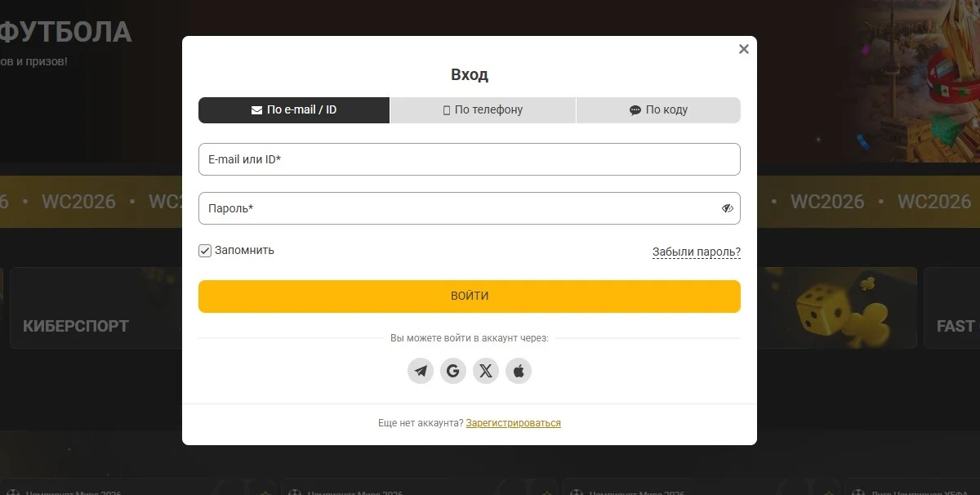Open the КИБЕРСПОРТ card in background page
980x495 pixels.
pos(96,308)
